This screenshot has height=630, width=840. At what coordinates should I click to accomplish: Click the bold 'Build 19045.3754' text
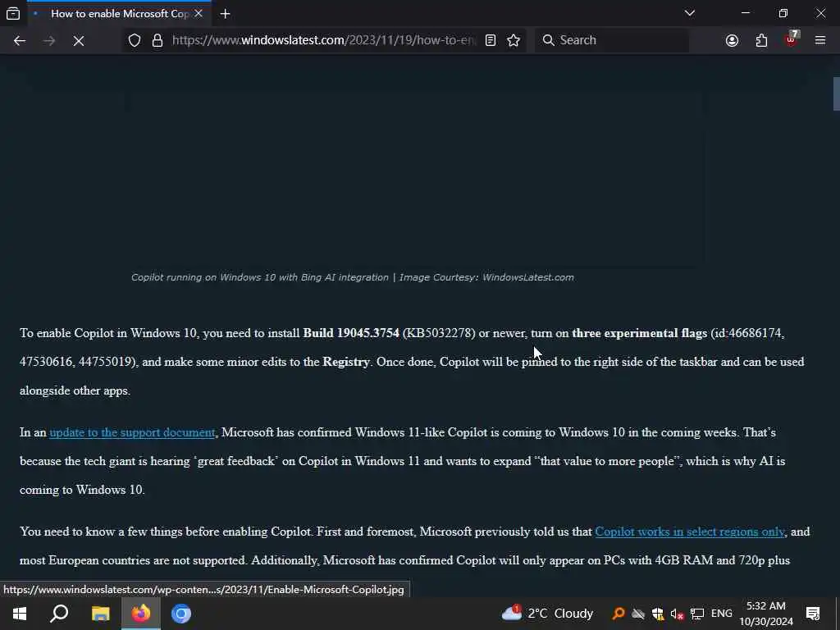[351, 333]
